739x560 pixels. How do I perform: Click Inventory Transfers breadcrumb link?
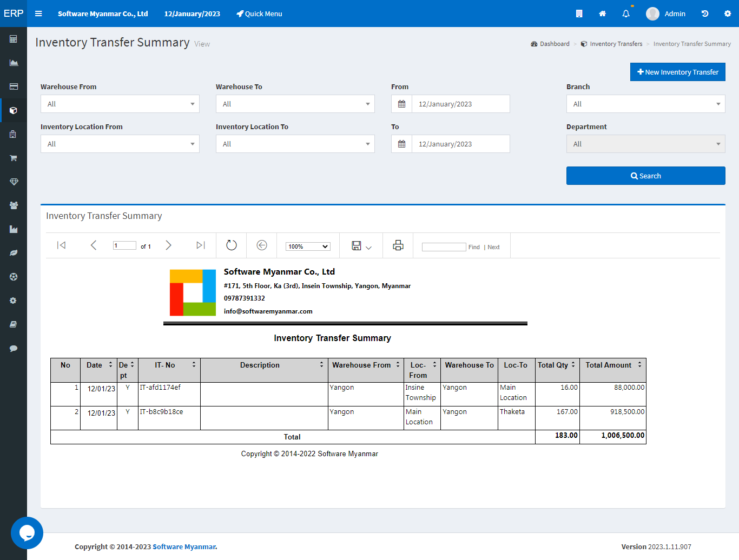611,44
